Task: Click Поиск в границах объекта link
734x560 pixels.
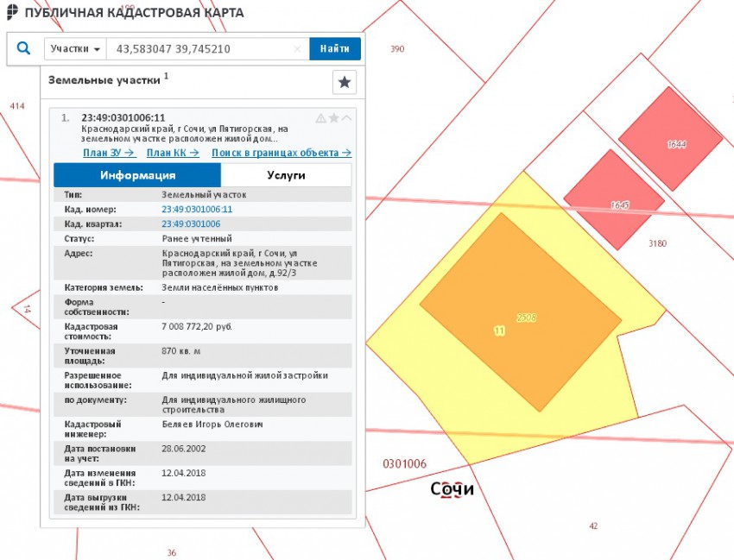Action: 281,153
